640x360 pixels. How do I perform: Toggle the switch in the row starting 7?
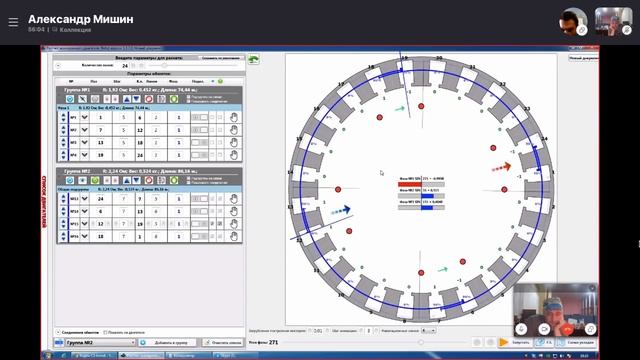coord(200,130)
